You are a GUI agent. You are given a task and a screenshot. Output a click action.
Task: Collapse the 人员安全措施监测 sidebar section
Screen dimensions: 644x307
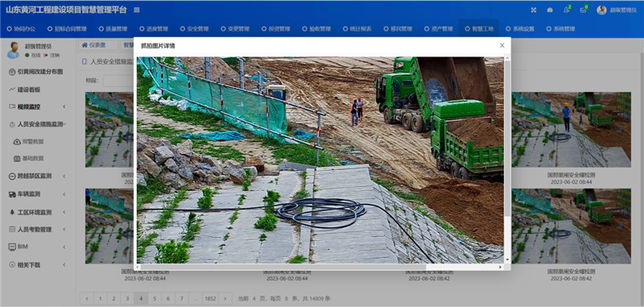tap(37, 124)
